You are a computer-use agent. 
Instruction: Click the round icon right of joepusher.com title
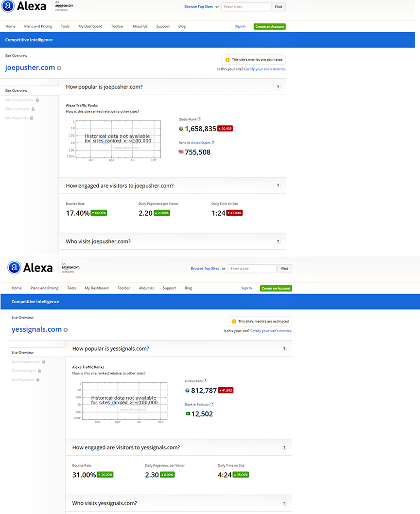point(59,68)
